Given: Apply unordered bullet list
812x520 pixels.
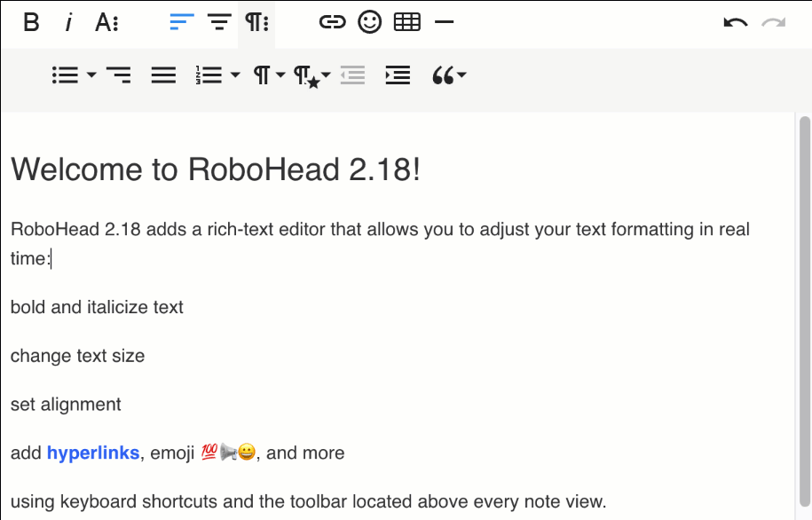Looking at the screenshot, I should [66, 75].
